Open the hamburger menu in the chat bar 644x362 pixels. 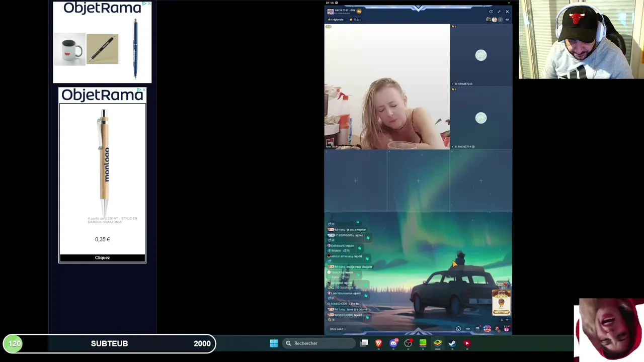477,329
